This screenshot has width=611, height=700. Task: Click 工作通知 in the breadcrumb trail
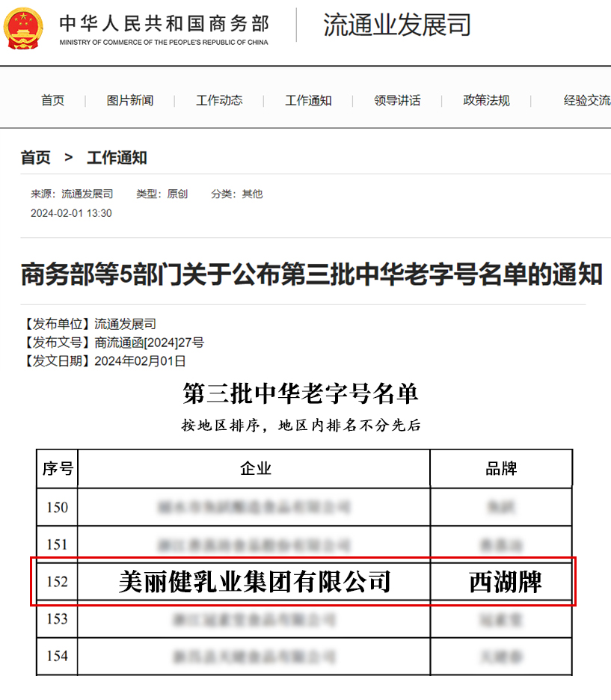click(117, 158)
